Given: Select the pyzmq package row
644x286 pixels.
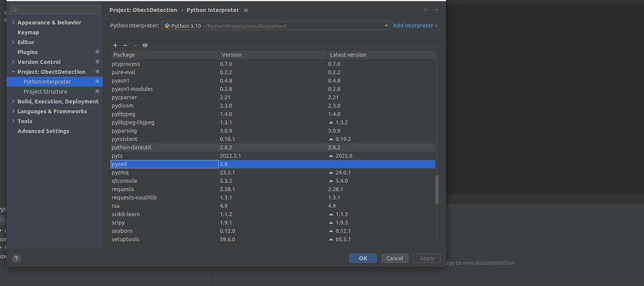Looking at the screenshot, I should [x=273, y=172].
